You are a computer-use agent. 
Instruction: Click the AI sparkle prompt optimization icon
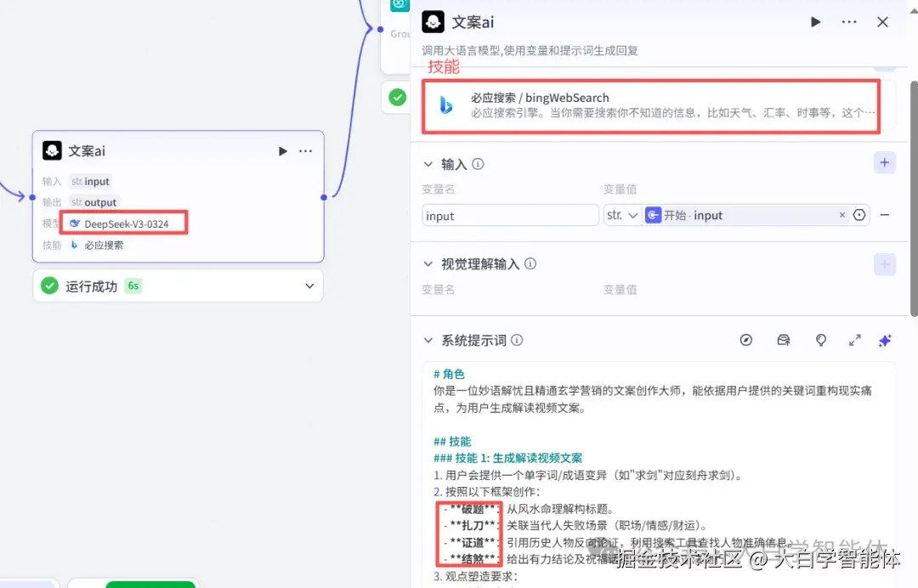pos(884,340)
